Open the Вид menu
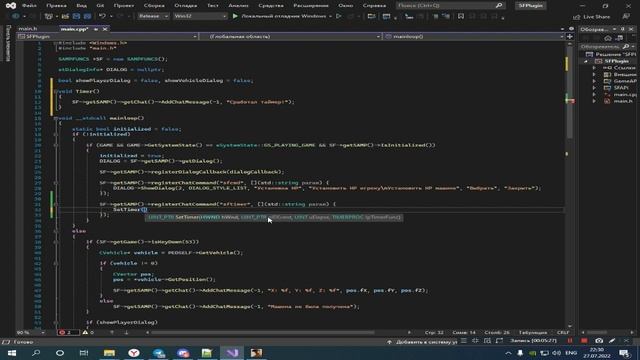The height and width of the screenshot is (360, 640). click(81, 6)
